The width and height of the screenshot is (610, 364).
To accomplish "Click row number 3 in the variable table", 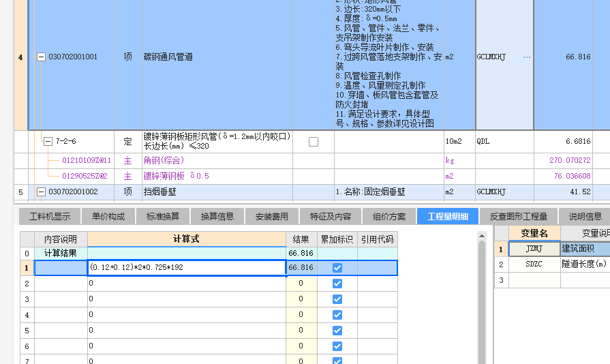I will 501,280.
